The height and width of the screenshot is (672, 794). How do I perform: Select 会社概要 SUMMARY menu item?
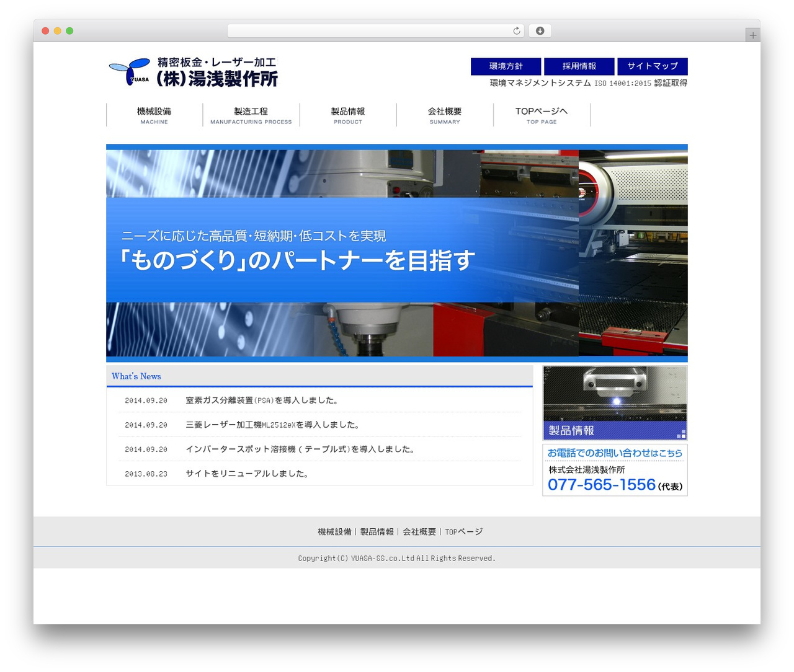(x=445, y=115)
